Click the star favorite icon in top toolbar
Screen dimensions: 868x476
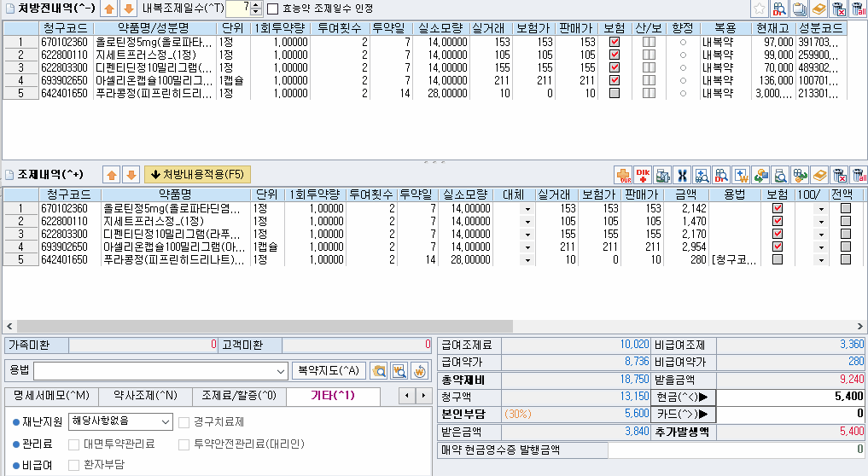point(760,9)
